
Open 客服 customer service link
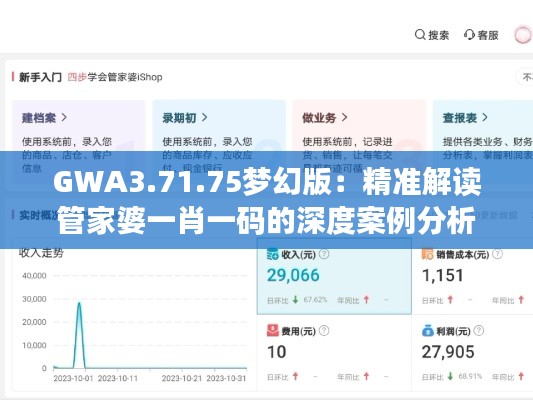(488, 35)
